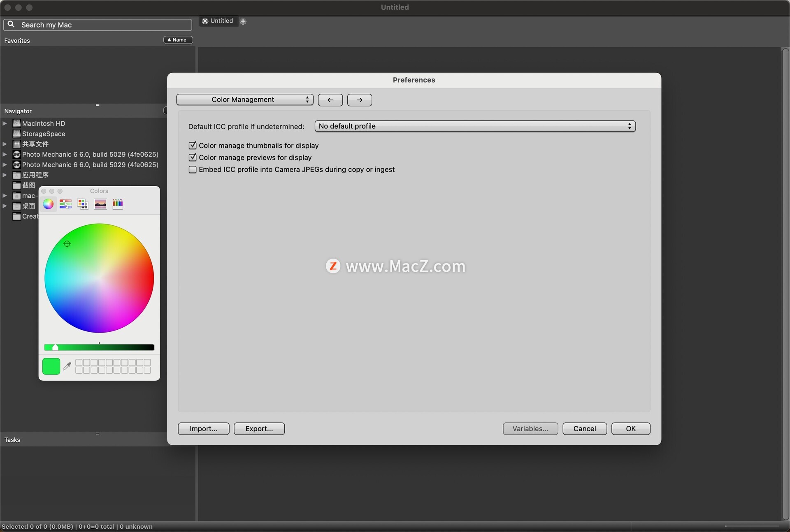The height and width of the screenshot is (532, 790).
Task: Click the mac- folder icon
Action: [17, 196]
